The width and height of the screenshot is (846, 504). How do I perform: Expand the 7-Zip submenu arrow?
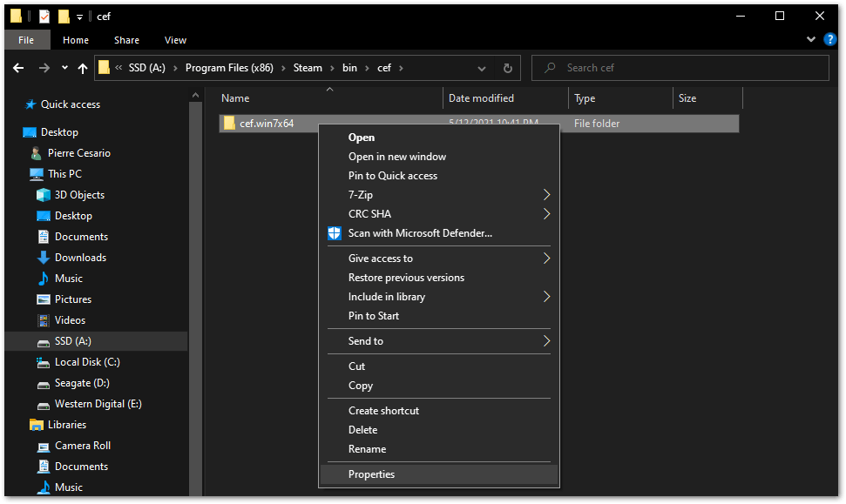pyautogui.click(x=547, y=194)
